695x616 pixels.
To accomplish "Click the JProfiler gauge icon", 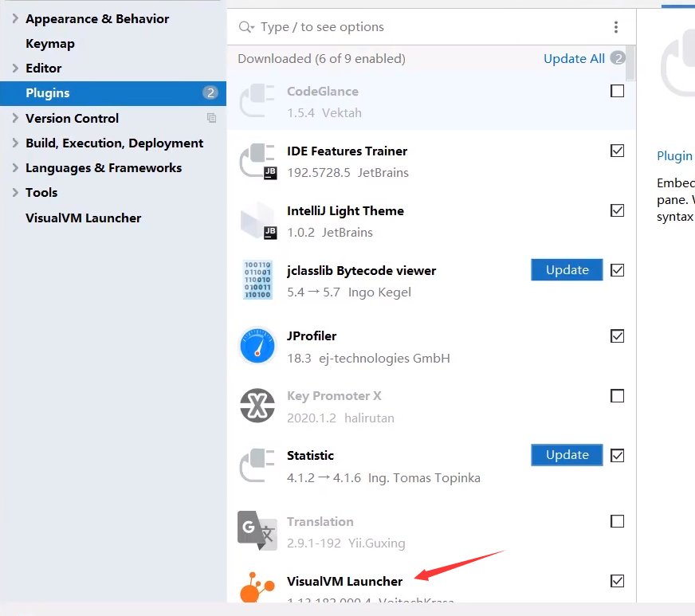I will pos(257,346).
